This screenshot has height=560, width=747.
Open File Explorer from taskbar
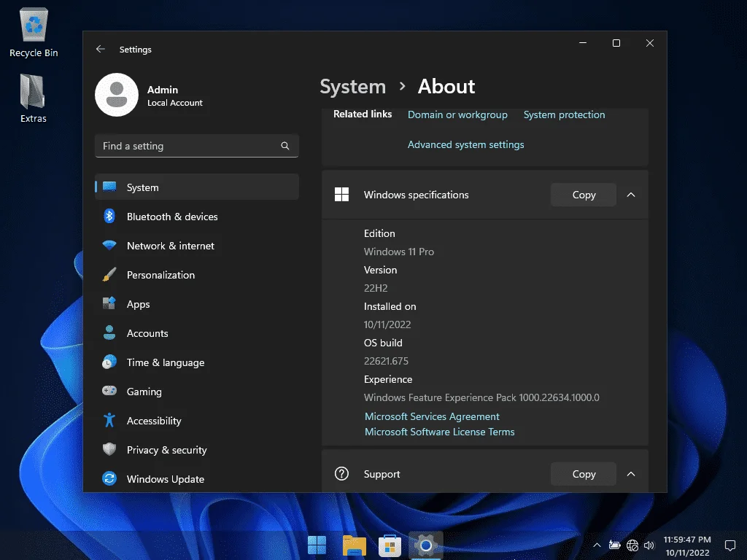coord(354,545)
